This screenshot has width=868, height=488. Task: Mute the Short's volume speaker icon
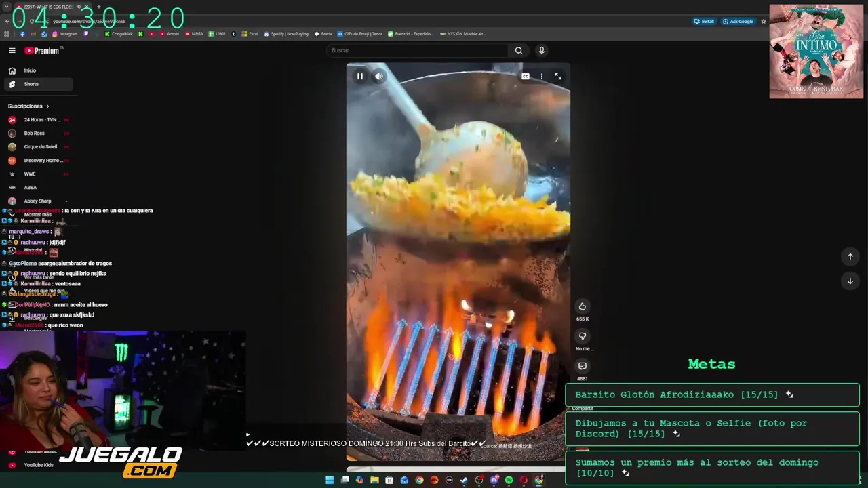379,77
